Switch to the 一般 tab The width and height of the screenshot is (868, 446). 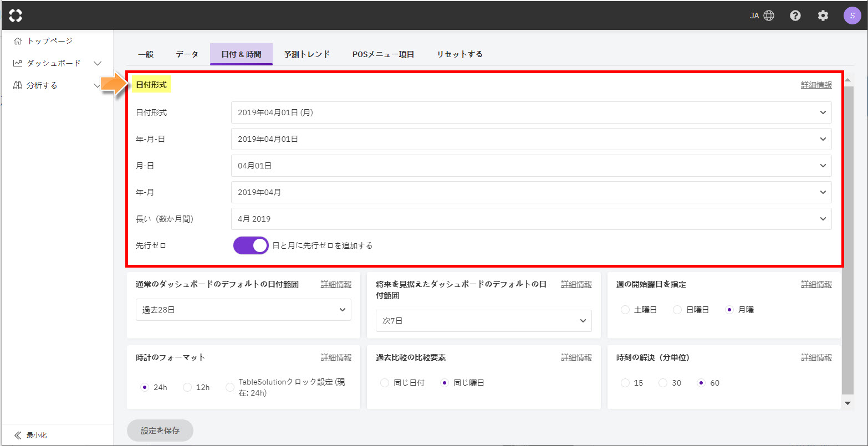[146, 54]
